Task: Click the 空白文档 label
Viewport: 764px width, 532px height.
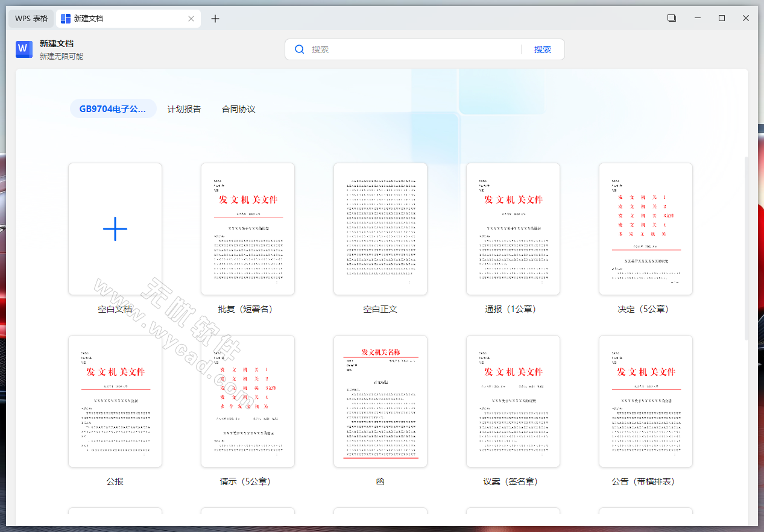Action: point(115,309)
